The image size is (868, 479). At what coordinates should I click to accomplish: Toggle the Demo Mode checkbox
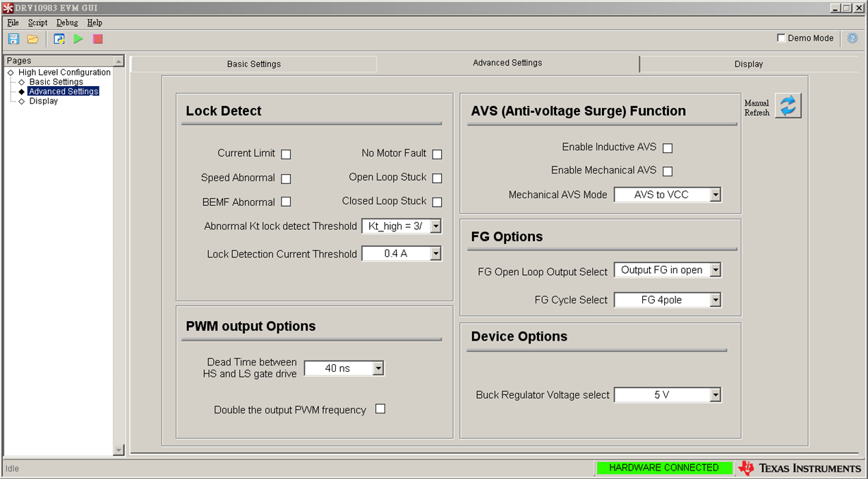pyautogui.click(x=781, y=38)
